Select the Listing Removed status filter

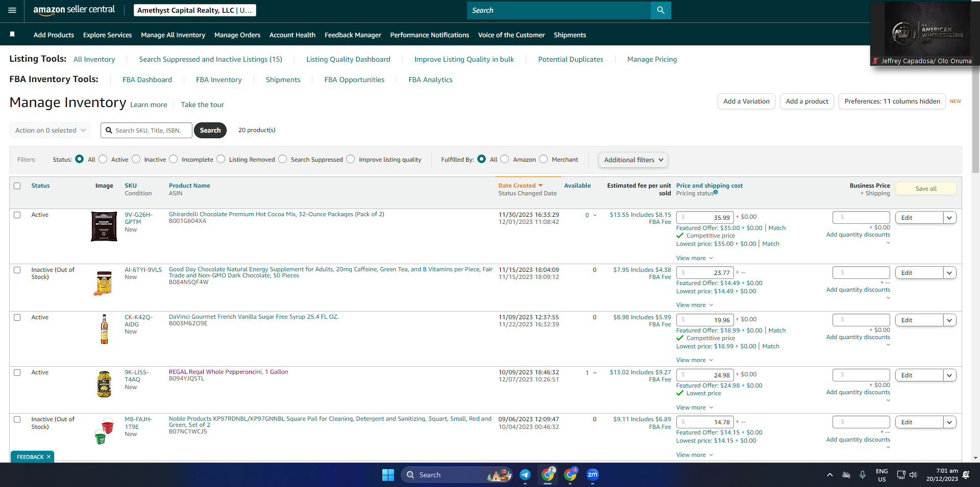pyautogui.click(x=221, y=159)
